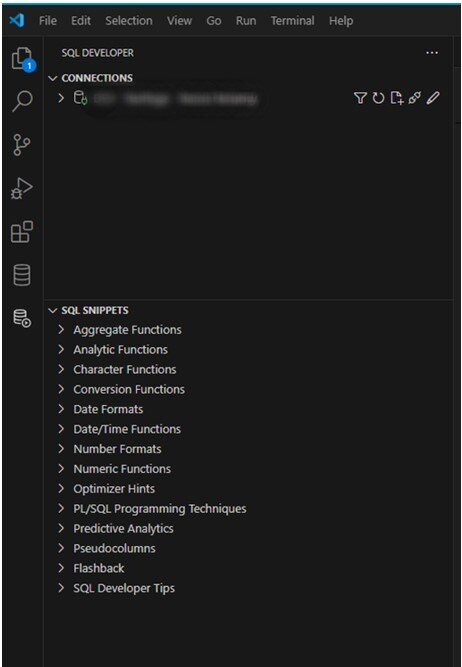The height and width of the screenshot is (667, 462).
Task: Click the pencil edit icon for the connection
Action: [433, 98]
